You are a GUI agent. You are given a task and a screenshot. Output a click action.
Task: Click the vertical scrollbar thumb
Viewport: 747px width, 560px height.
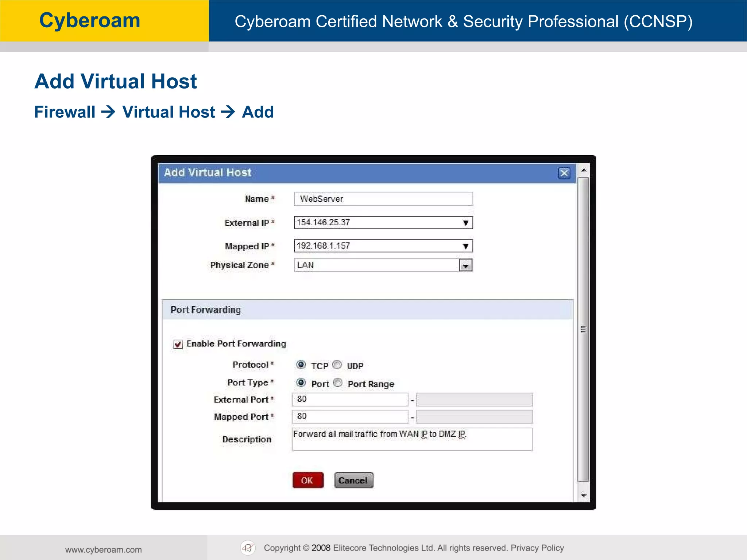tap(584, 329)
